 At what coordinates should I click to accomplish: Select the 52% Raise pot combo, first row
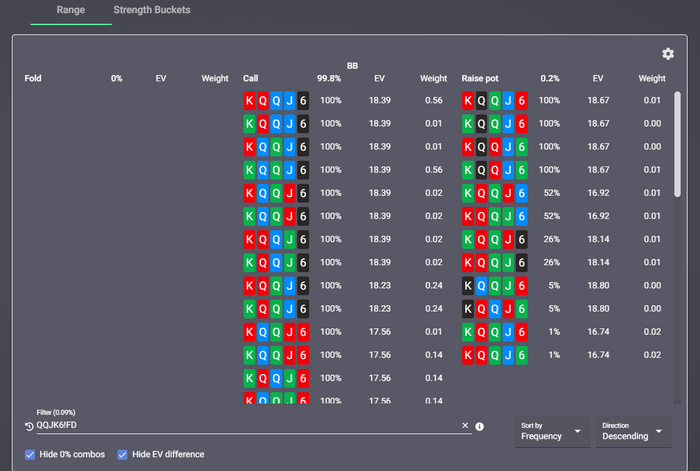click(494, 193)
